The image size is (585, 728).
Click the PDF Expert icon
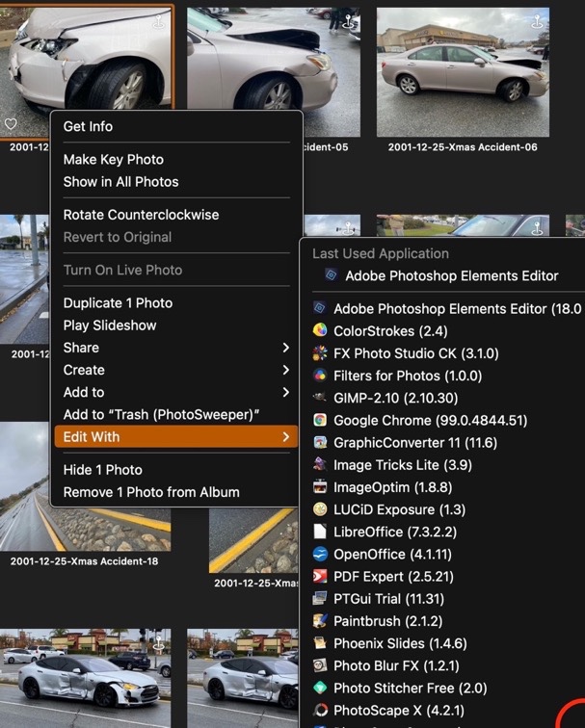(x=320, y=576)
